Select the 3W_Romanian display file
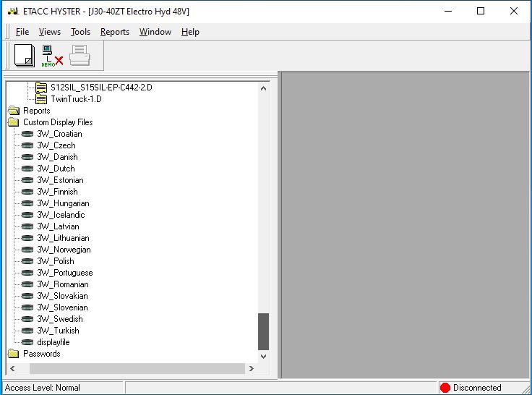This screenshot has width=532, height=395. [63, 284]
